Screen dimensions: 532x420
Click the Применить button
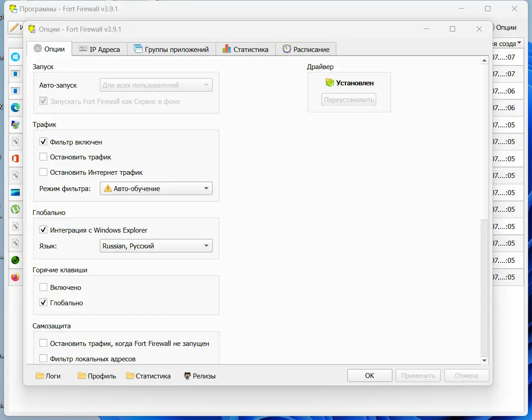(418, 376)
